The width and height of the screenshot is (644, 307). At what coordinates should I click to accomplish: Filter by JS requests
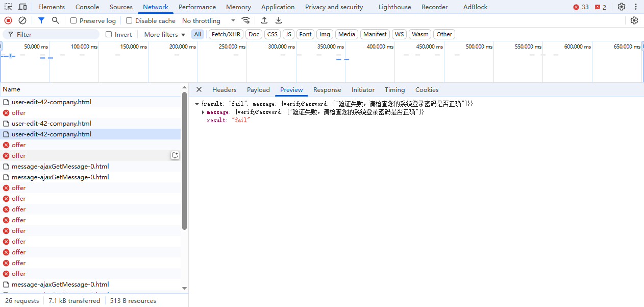point(288,34)
